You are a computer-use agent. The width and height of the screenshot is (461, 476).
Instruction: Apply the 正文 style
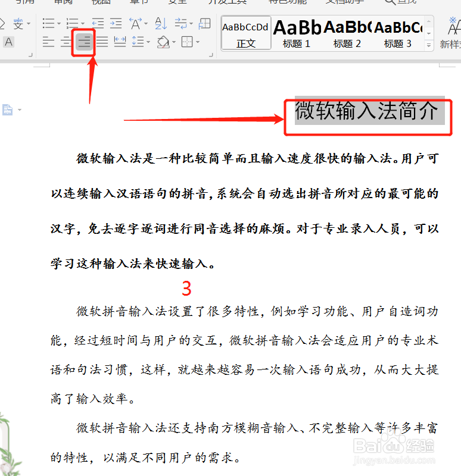[x=246, y=33]
